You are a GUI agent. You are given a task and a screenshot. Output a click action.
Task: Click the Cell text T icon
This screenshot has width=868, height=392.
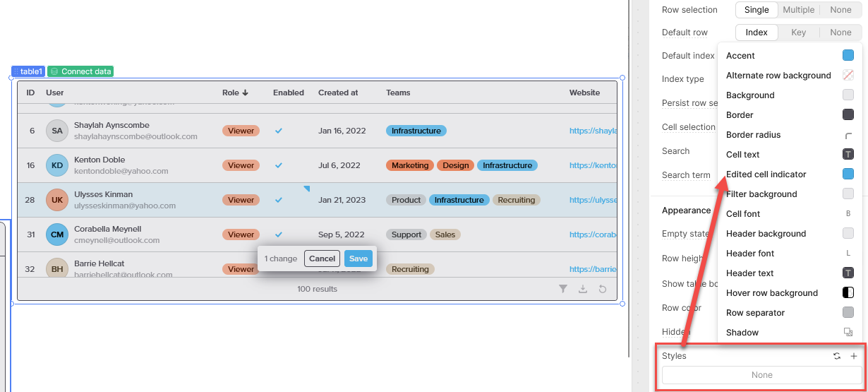click(x=848, y=155)
